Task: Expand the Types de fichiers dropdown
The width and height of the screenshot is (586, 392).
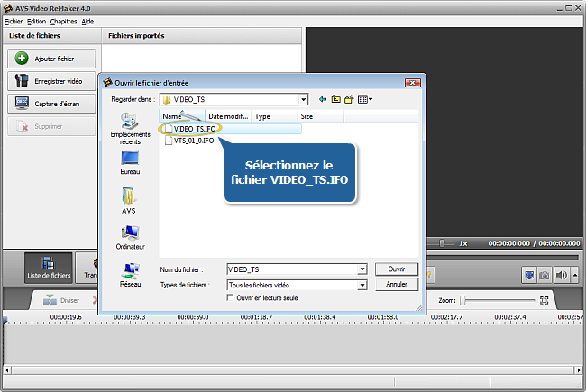Action: [x=362, y=285]
